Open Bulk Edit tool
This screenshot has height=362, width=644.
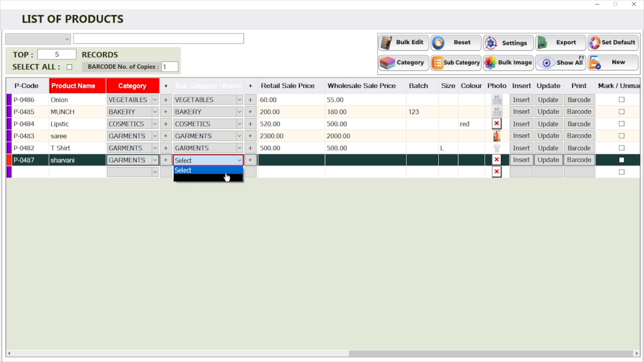click(x=404, y=43)
